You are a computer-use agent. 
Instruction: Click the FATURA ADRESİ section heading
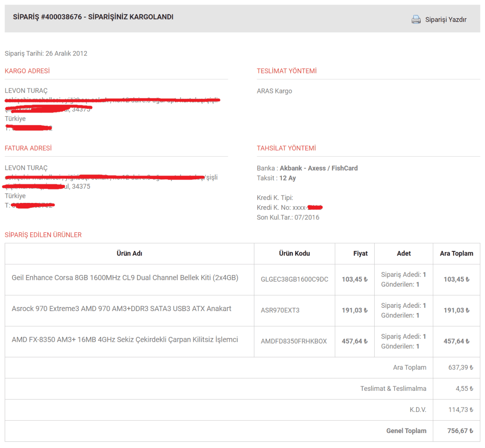[x=28, y=148]
